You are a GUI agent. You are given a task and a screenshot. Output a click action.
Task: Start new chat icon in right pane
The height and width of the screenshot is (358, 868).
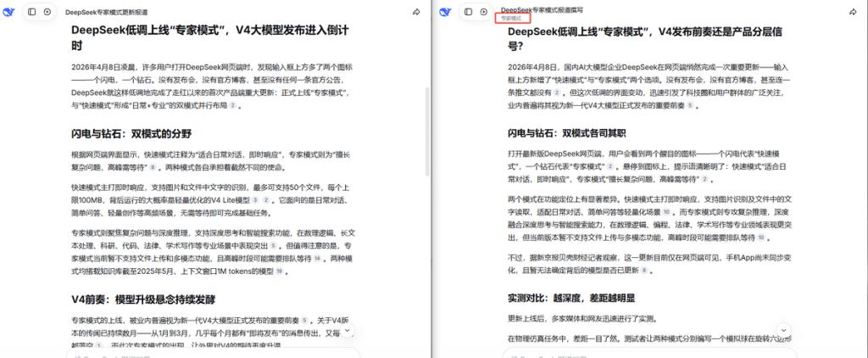tap(483, 13)
